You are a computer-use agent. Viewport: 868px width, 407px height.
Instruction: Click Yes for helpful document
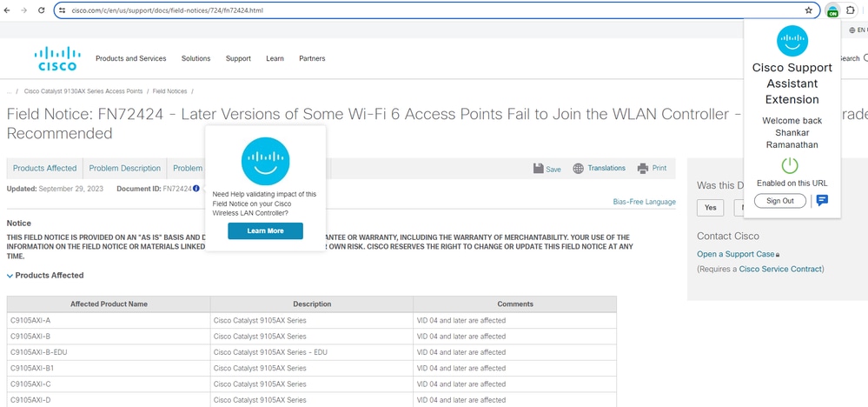click(x=710, y=208)
